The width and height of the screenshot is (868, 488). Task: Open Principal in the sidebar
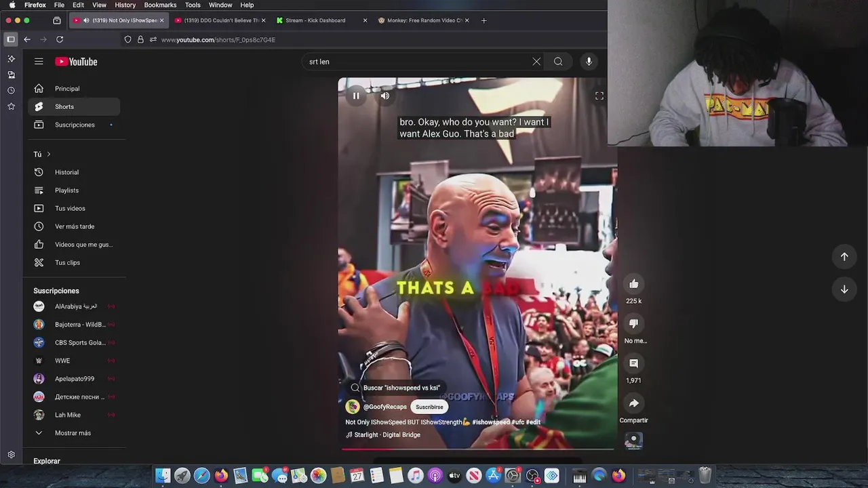[74, 89]
